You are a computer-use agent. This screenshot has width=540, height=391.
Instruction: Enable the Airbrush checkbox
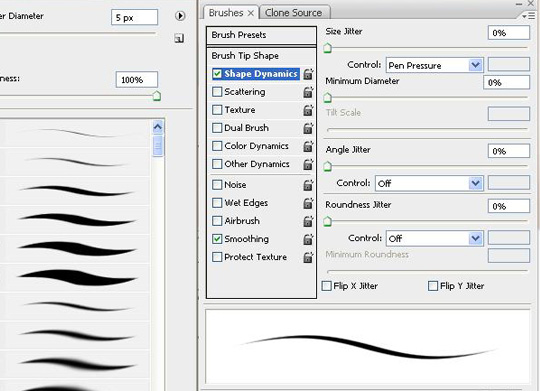click(x=217, y=221)
